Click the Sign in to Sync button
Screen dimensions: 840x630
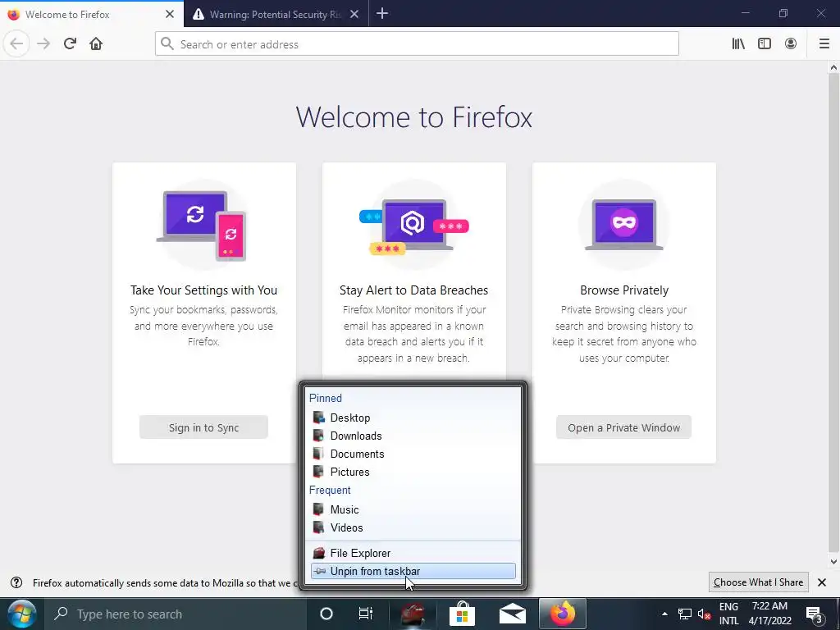[203, 427]
